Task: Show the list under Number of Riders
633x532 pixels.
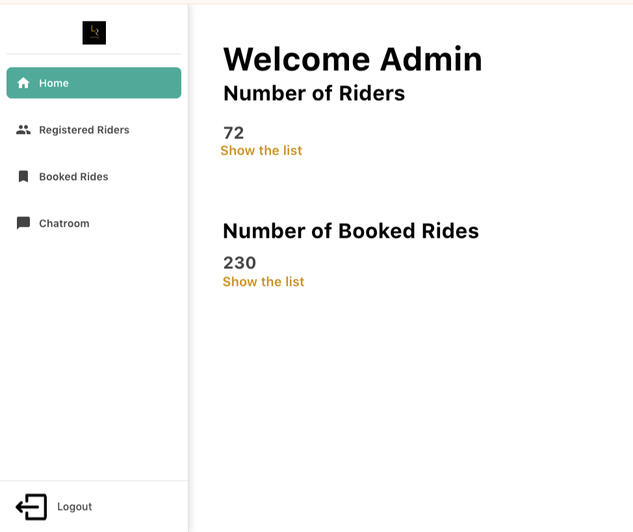Action: click(x=261, y=151)
